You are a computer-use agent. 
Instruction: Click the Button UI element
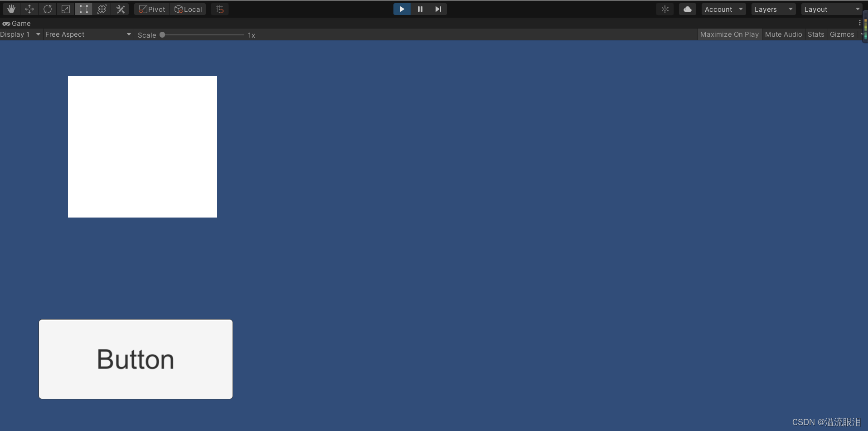136,359
